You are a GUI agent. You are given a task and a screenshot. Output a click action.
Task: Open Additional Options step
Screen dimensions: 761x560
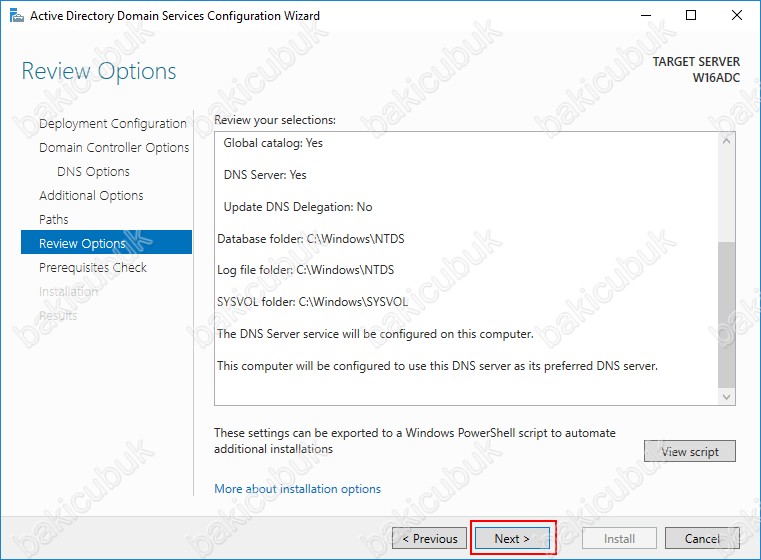pyautogui.click(x=91, y=196)
